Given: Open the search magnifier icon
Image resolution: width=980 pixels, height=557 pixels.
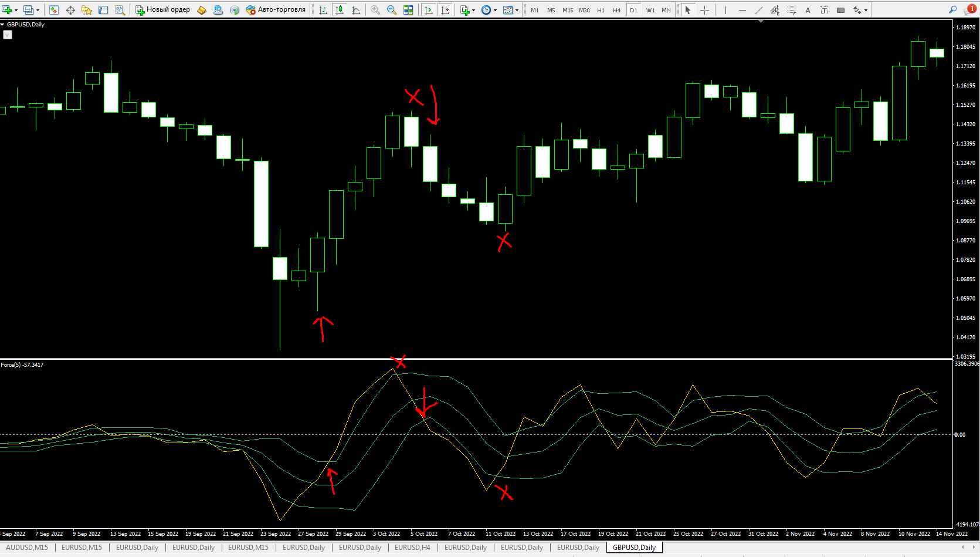Looking at the screenshot, I should (953, 10).
